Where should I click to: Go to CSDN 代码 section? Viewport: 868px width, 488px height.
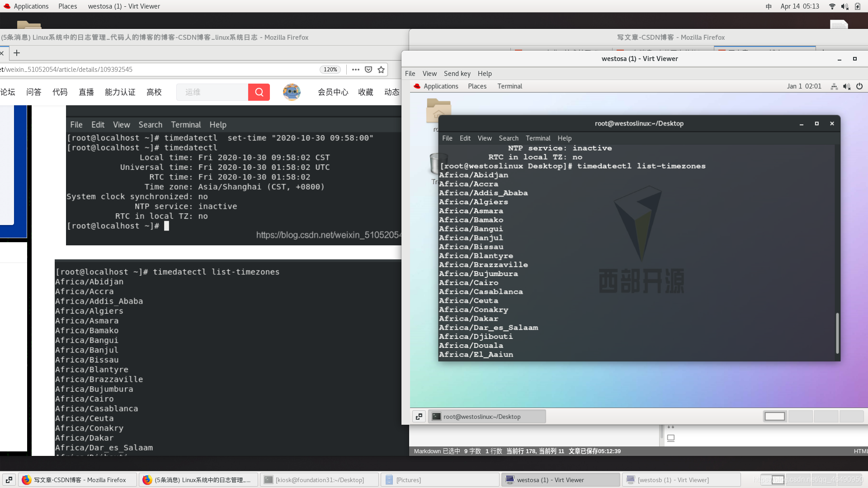tap(60, 92)
